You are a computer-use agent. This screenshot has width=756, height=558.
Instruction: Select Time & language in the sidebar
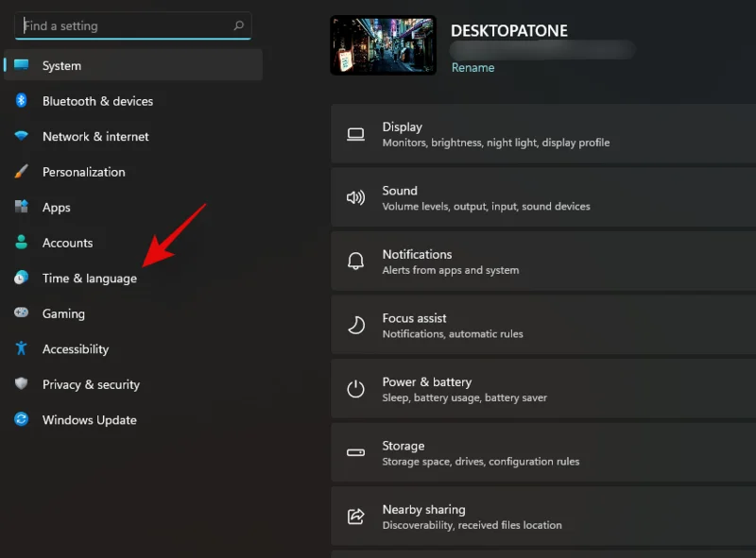92,278
